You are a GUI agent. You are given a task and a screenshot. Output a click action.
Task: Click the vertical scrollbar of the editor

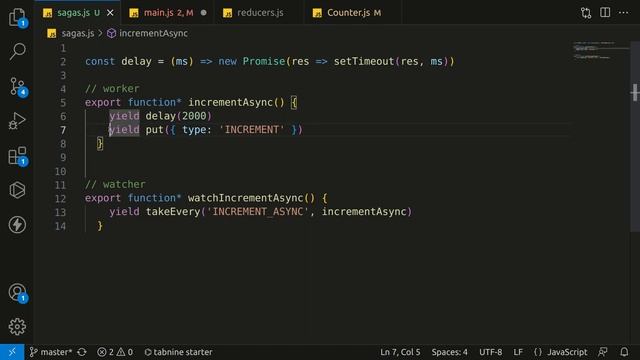coord(635,137)
